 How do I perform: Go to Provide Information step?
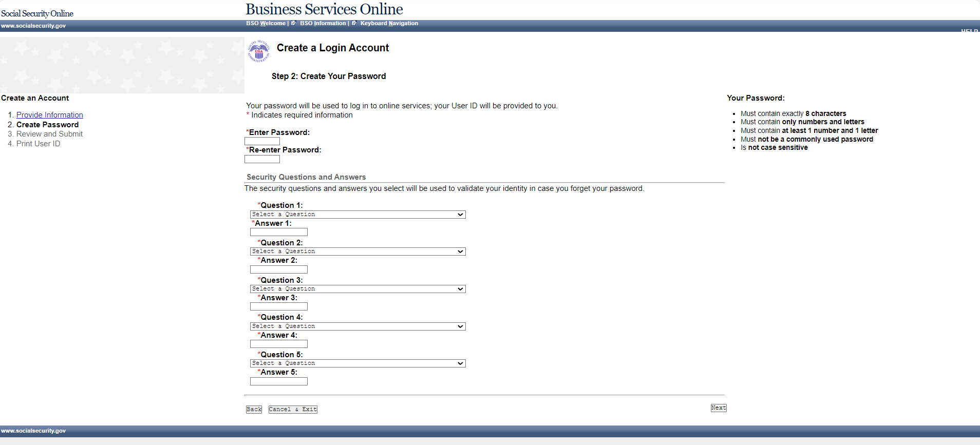[49, 115]
